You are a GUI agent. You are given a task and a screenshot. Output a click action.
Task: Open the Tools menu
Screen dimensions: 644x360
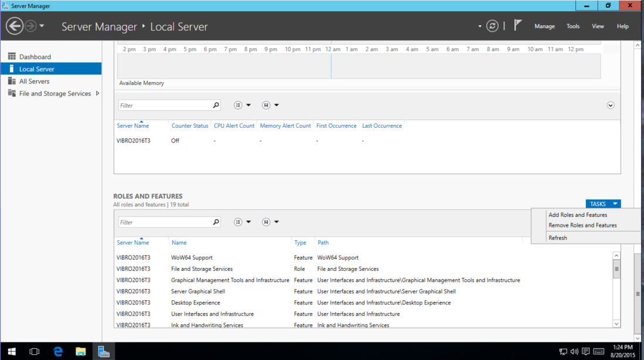coord(572,26)
